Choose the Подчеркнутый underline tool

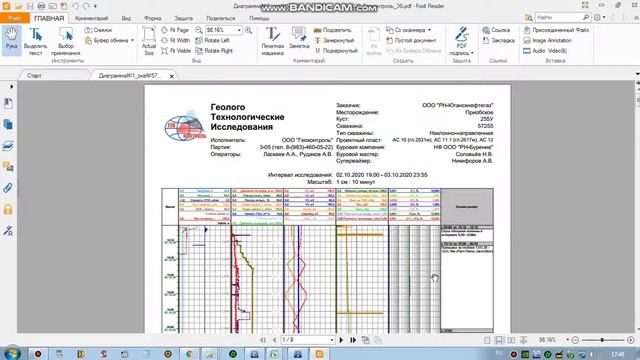pyautogui.click(x=336, y=51)
